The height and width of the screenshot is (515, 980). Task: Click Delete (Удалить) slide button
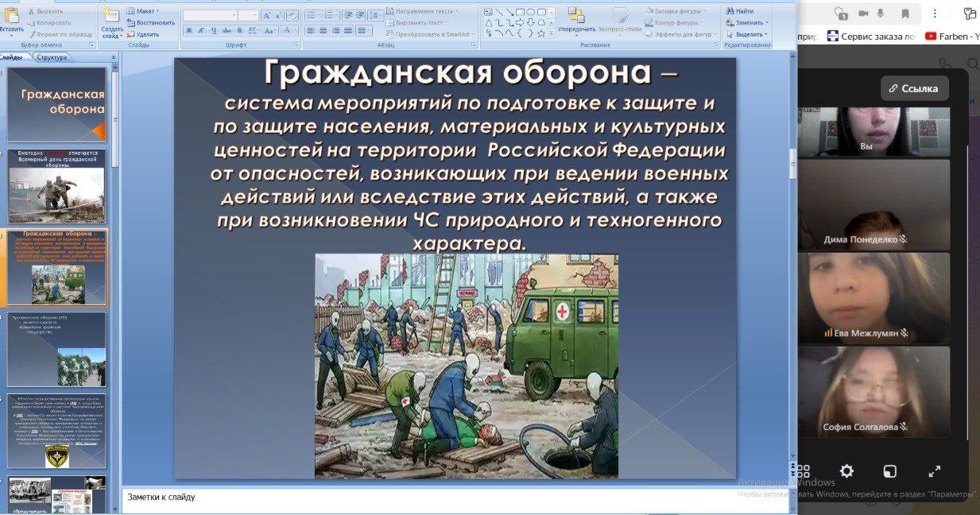click(142, 34)
